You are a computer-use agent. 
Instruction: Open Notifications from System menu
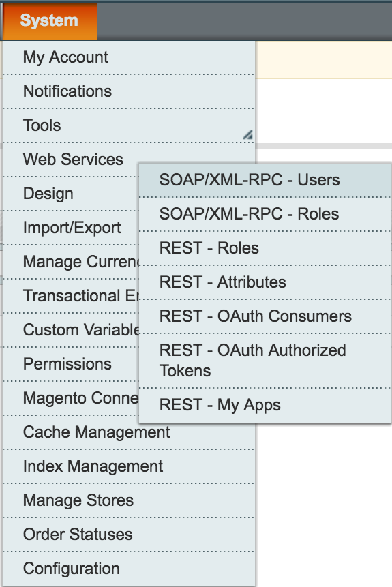click(x=128, y=92)
